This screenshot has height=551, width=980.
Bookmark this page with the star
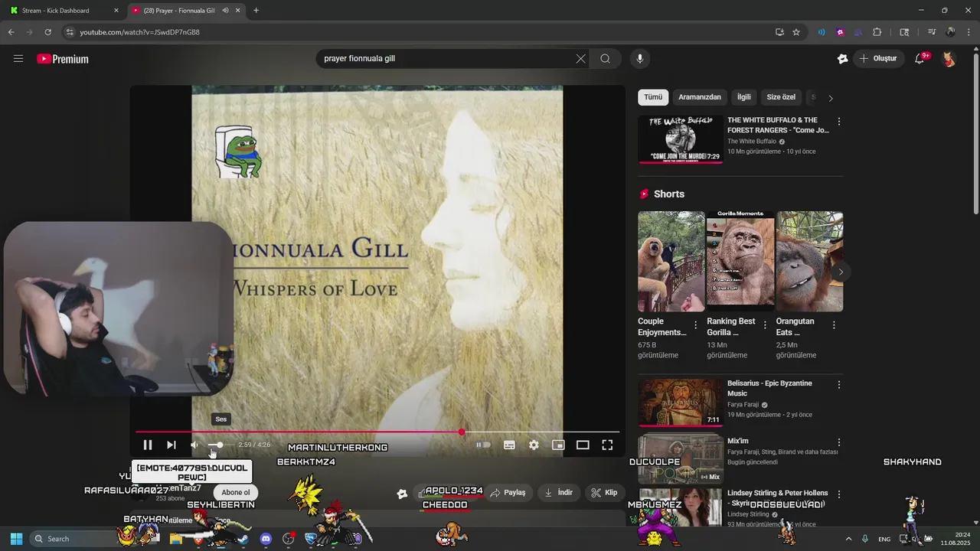tap(796, 32)
